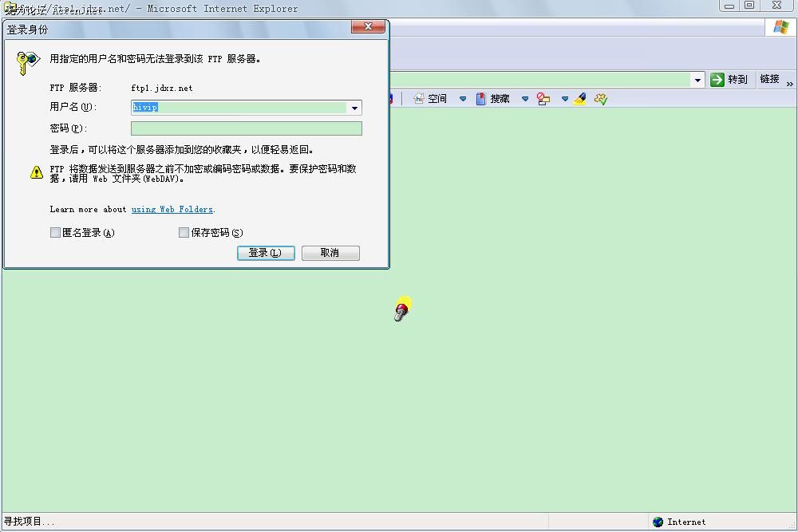Restore the Internet Explorer window

(x=749, y=6)
